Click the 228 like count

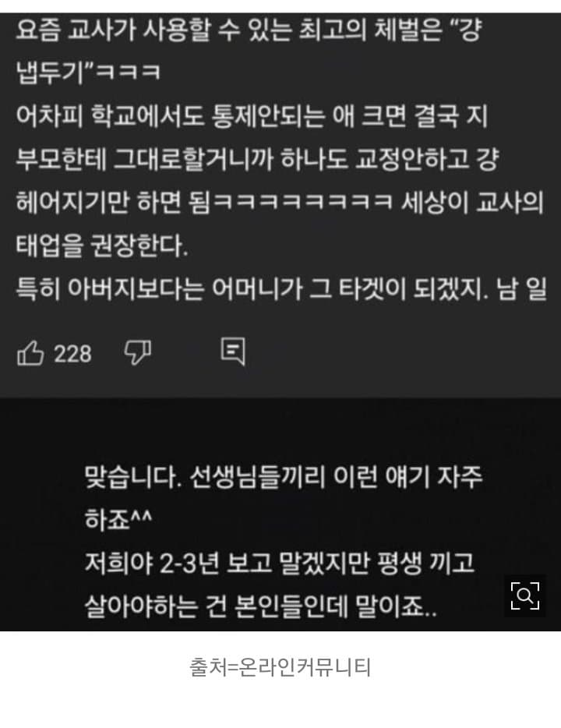click(x=72, y=354)
